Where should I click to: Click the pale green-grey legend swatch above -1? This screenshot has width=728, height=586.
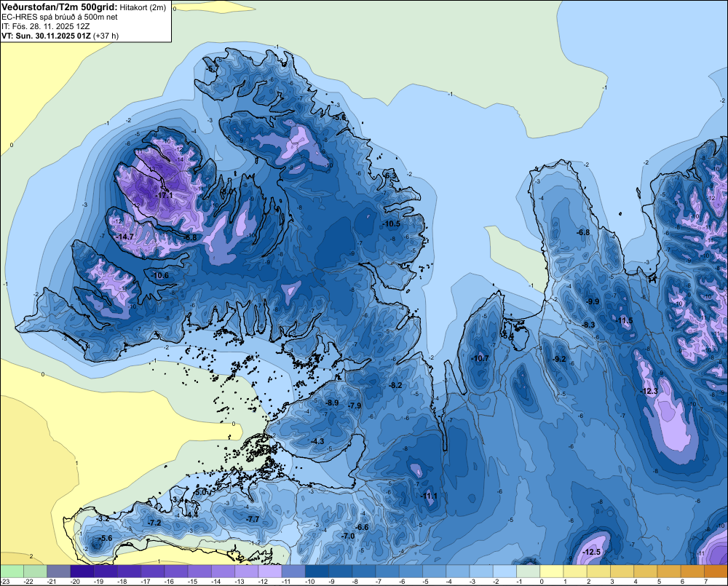click(x=529, y=571)
